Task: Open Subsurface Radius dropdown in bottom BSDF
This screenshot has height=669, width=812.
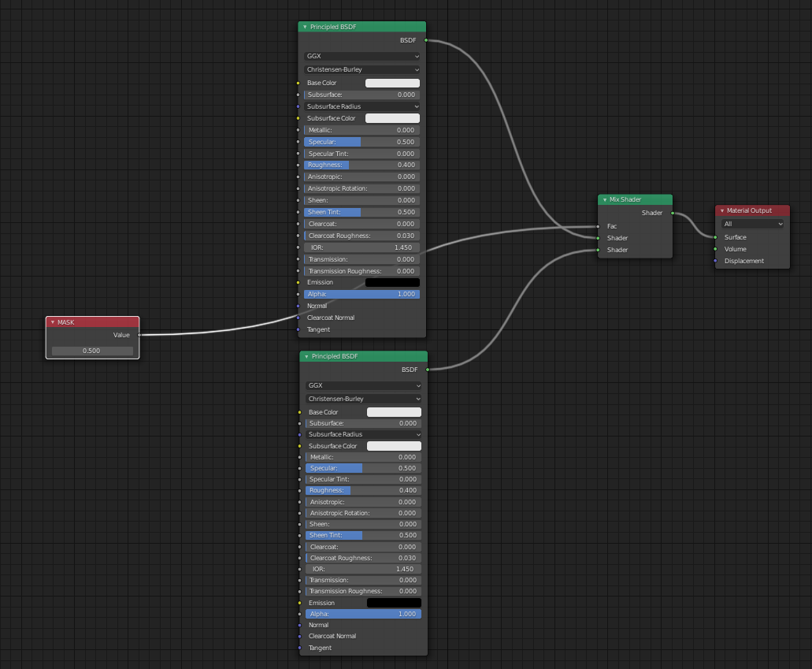Action: coord(364,434)
